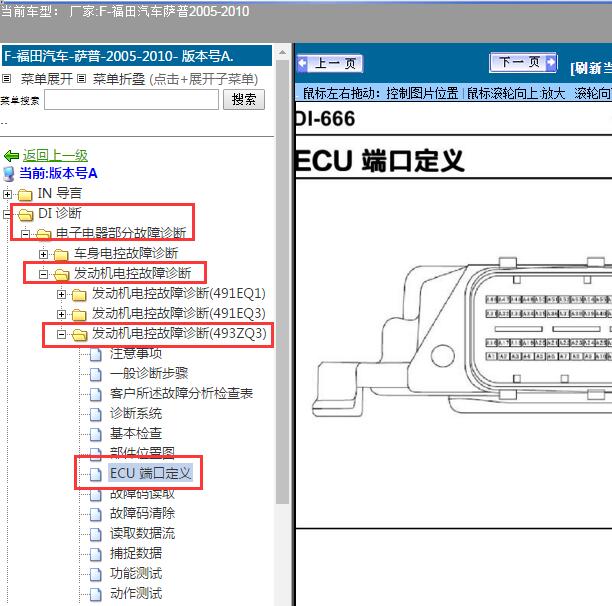The image size is (612, 606).
Task: Expand the 车身电控故障诊断 node
Action: pos(43,254)
